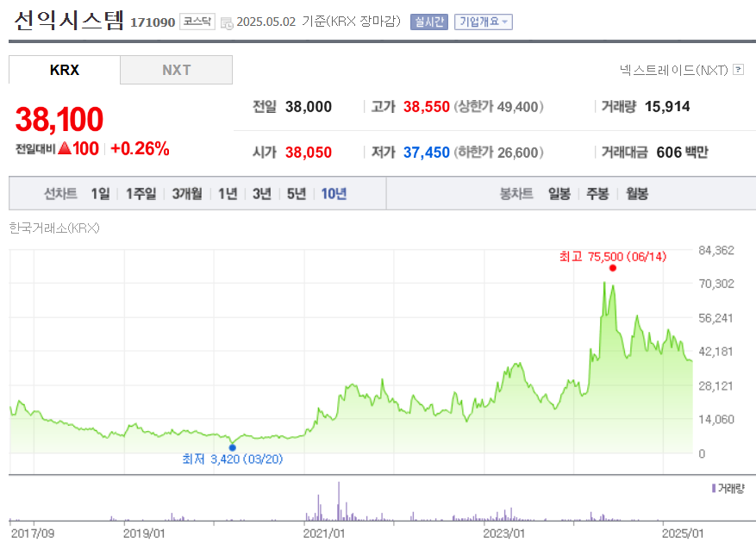
Task: Click the stock code 171090
Action: coord(153,22)
